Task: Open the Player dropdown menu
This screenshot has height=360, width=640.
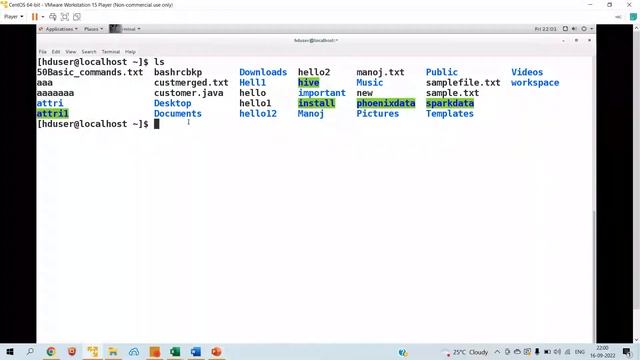Action: coord(13,17)
